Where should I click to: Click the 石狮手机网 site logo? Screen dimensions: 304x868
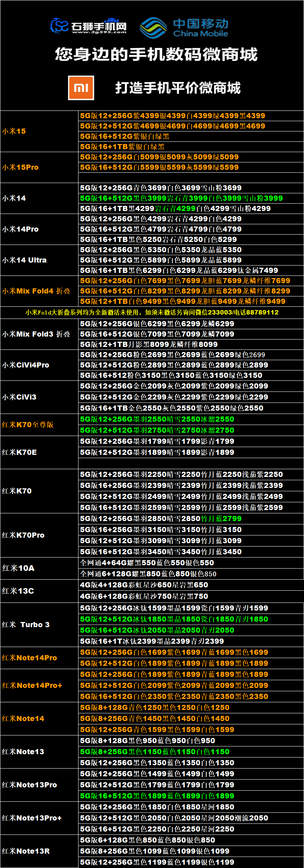(88, 26)
